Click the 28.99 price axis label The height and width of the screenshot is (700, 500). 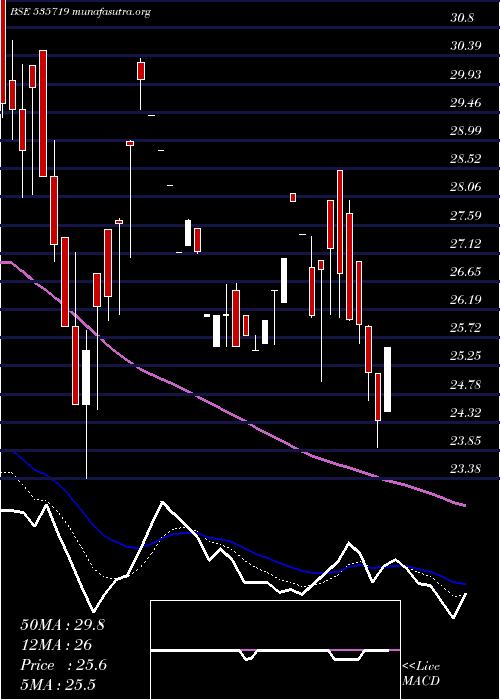[x=466, y=131]
